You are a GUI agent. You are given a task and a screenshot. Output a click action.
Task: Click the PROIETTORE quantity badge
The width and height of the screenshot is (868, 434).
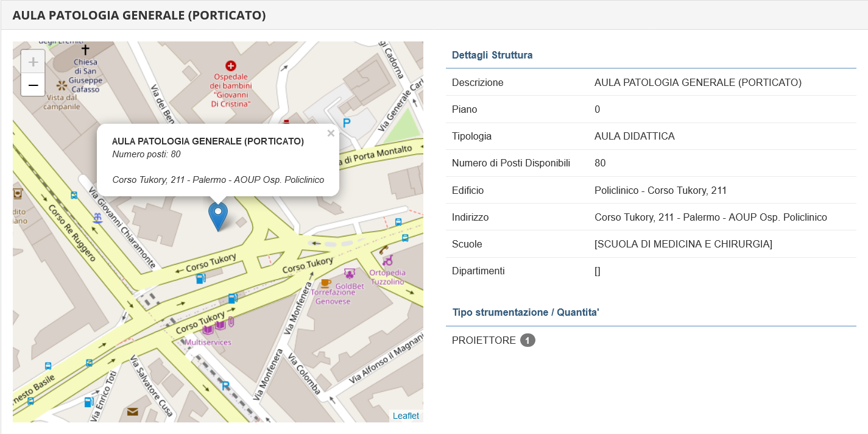click(528, 340)
